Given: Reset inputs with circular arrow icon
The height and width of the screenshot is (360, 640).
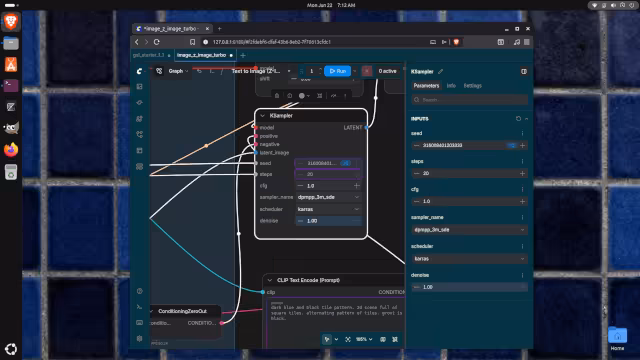Looking at the screenshot, I should 518,119.
